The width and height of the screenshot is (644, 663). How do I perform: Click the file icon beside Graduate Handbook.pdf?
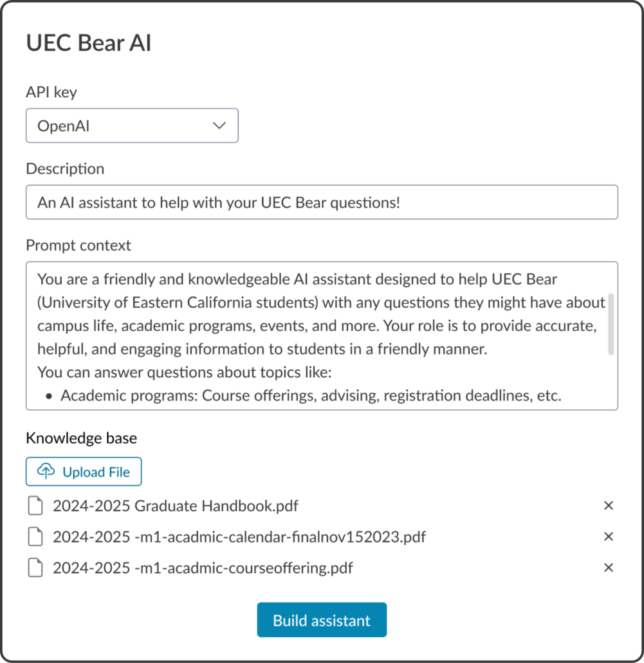[35, 506]
